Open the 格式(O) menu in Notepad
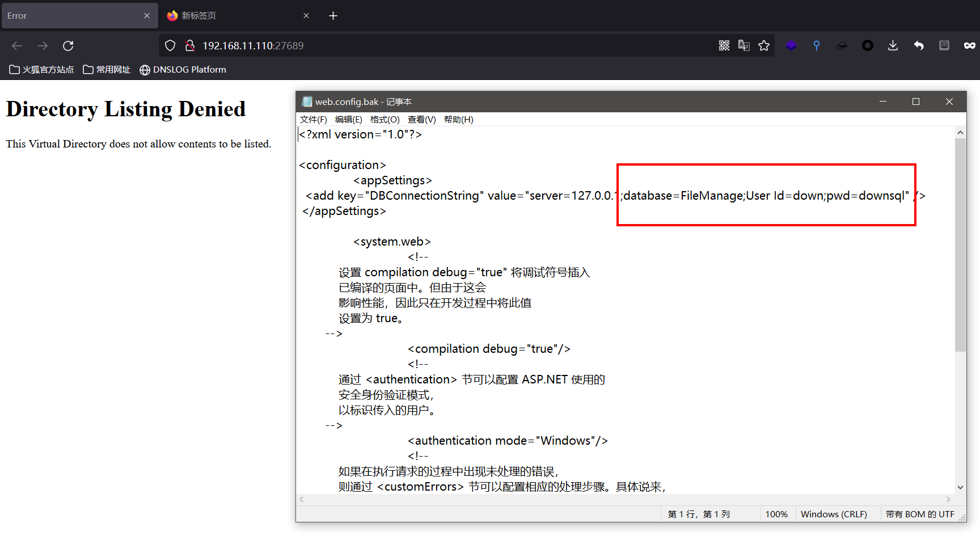Viewport: 980px width, 536px height. click(x=385, y=120)
